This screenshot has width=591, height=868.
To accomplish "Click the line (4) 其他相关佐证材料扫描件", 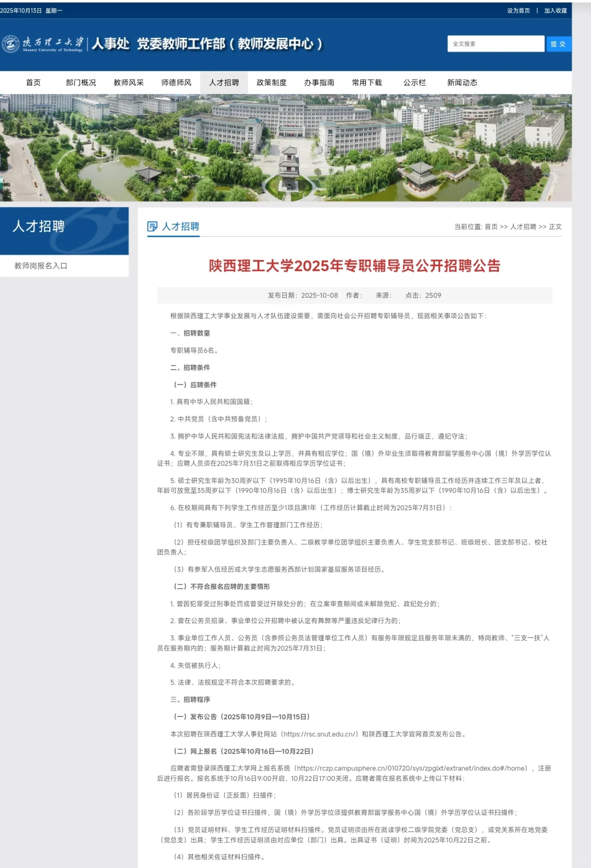I will click(219, 856).
